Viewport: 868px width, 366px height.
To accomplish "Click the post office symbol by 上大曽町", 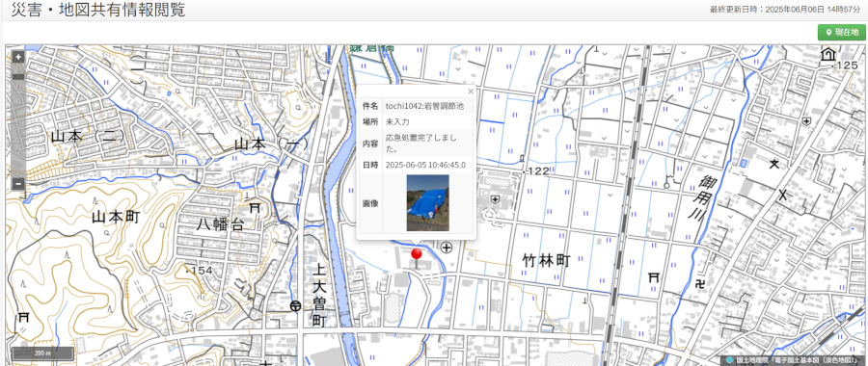I will click(x=296, y=305).
